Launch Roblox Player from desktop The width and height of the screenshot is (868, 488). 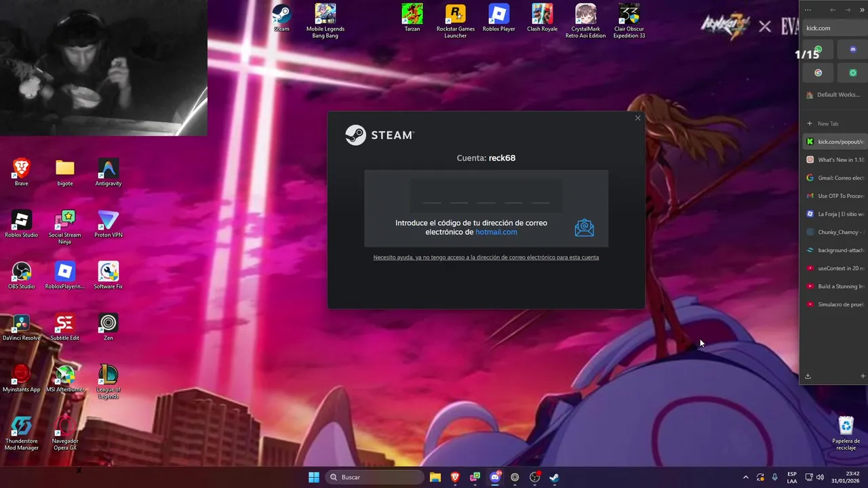[x=499, y=18]
